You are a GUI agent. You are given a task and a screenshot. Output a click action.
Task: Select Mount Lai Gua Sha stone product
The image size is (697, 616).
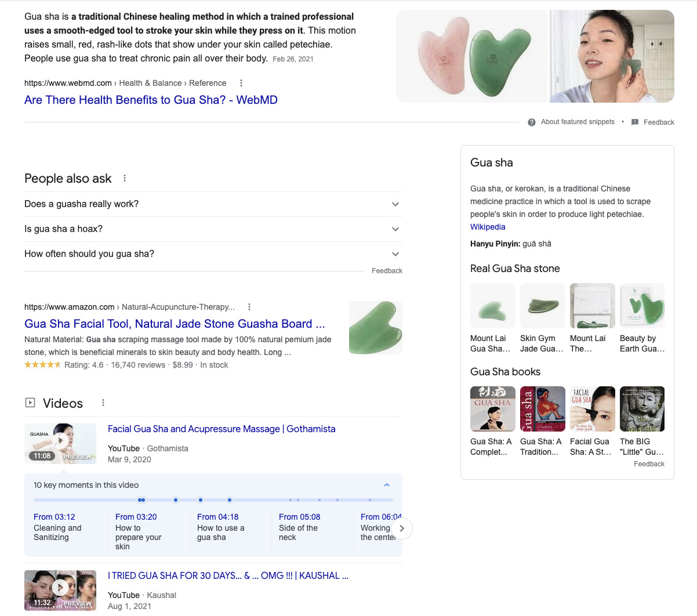(x=492, y=318)
